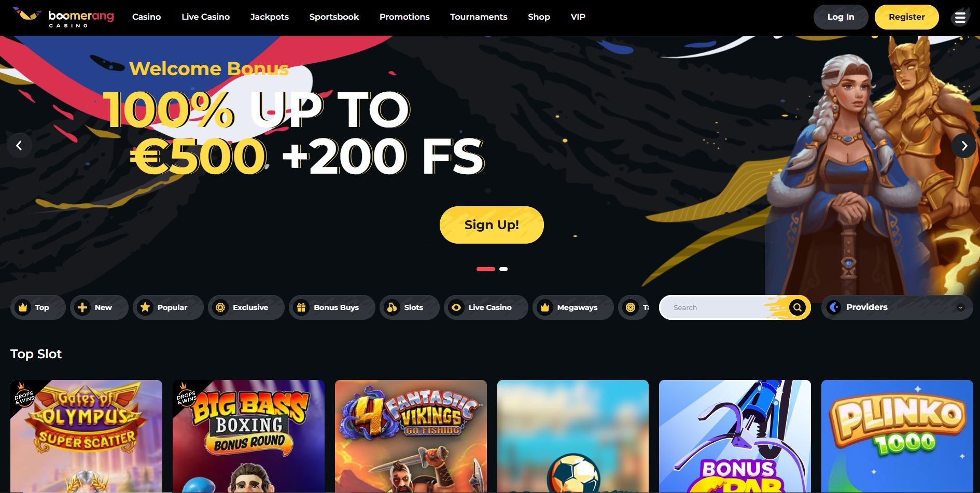
Task: Select the Popular star category chip
Action: [x=168, y=307]
